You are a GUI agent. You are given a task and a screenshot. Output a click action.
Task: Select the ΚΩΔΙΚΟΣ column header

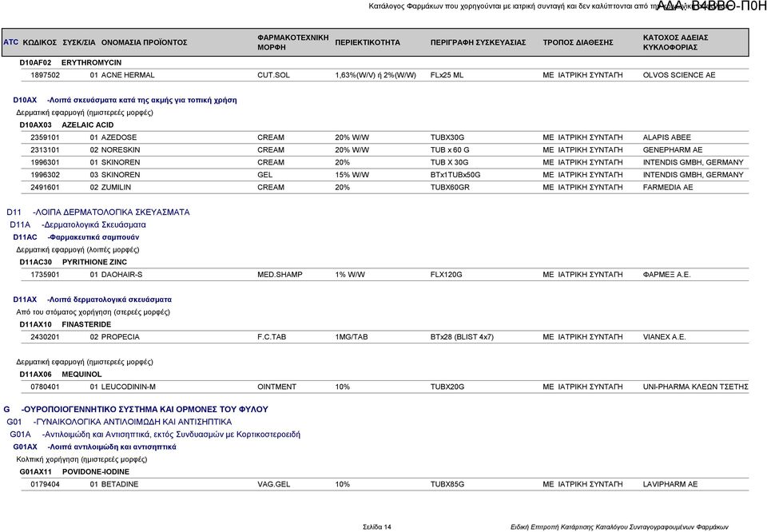[x=40, y=42]
